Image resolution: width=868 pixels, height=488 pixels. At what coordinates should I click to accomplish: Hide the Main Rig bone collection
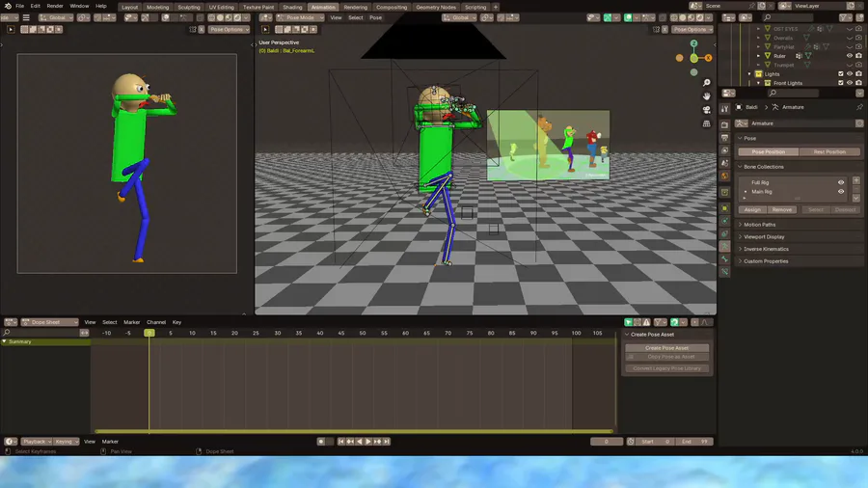point(841,191)
